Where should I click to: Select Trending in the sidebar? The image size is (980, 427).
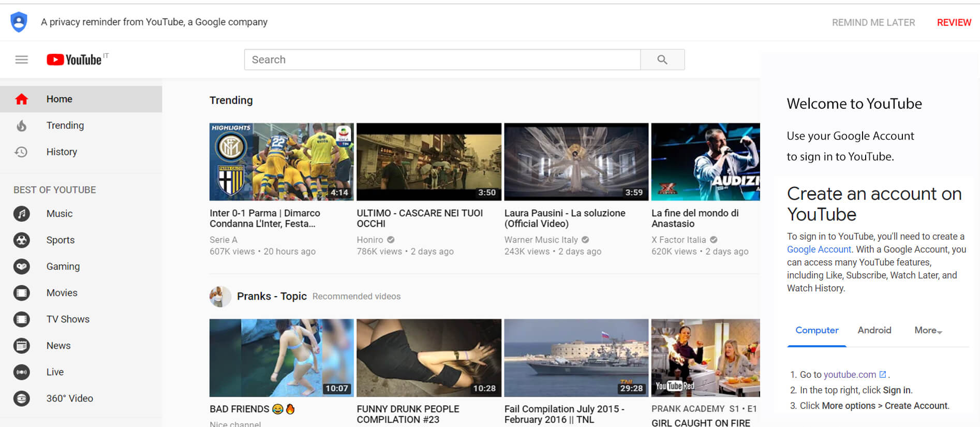[81, 125]
